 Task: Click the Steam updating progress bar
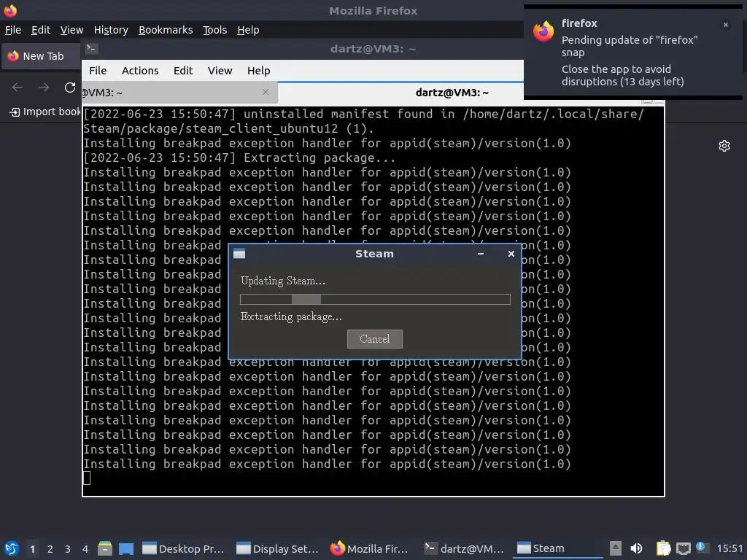[x=375, y=299]
